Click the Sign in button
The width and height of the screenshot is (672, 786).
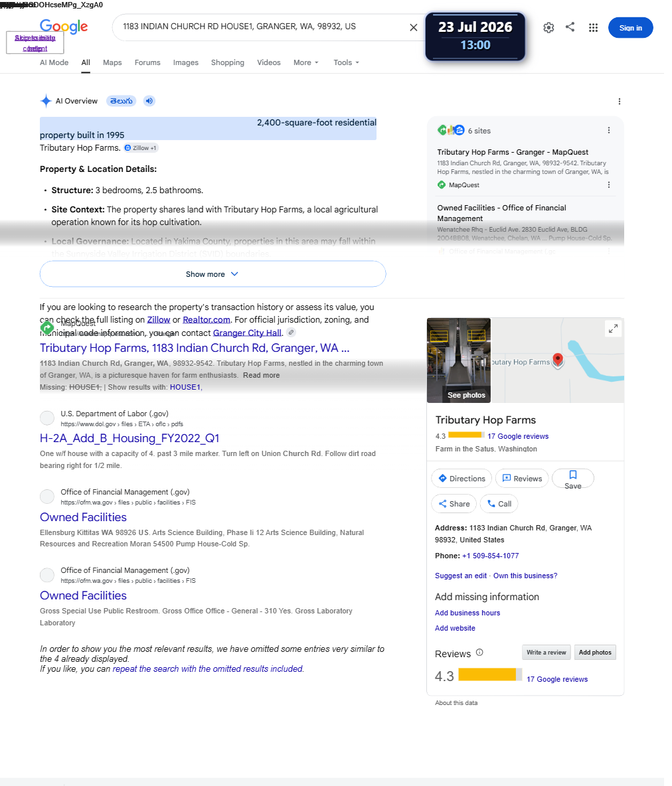(x=630, y=28)
